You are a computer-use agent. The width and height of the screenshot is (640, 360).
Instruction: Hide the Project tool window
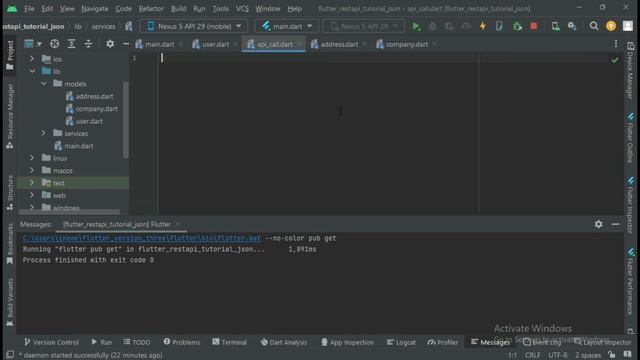click(x=126, y=44)
